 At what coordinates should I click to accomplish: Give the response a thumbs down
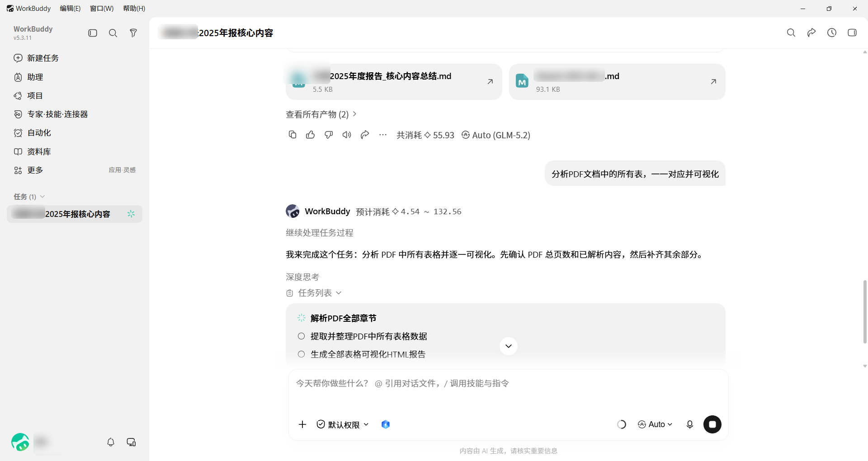(x=329, y=135)
